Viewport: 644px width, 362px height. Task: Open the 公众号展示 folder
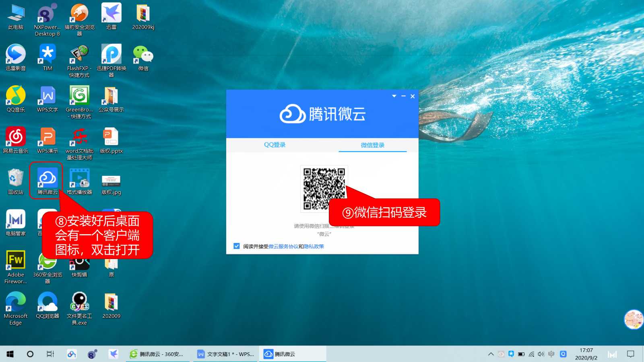click(111, 99)
